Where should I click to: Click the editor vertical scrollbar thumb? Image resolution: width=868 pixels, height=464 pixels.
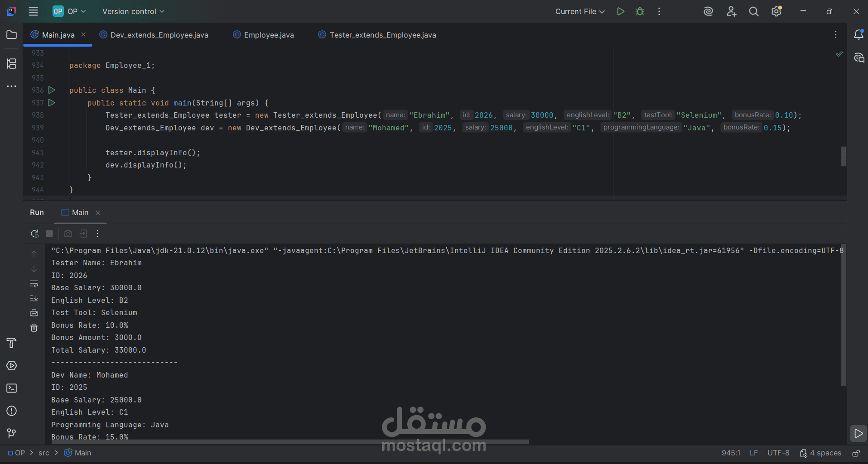pyautogui.click(x=844, y=156)
